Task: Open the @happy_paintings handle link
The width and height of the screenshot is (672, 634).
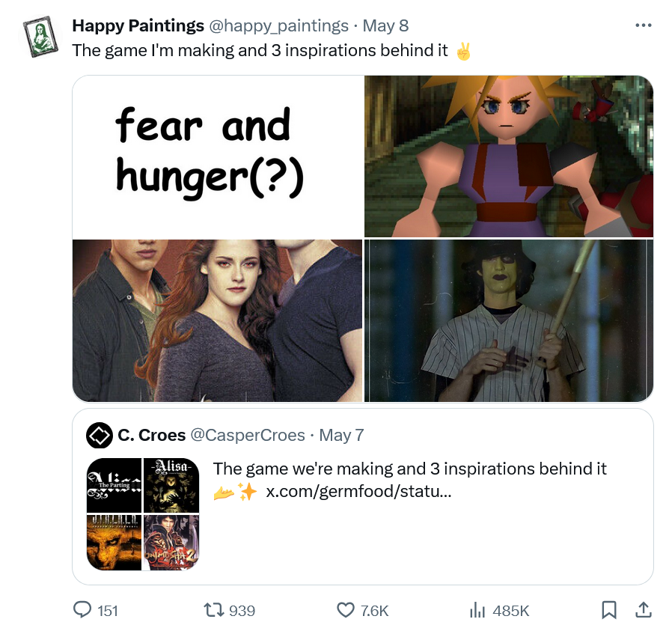Action: 278,26
